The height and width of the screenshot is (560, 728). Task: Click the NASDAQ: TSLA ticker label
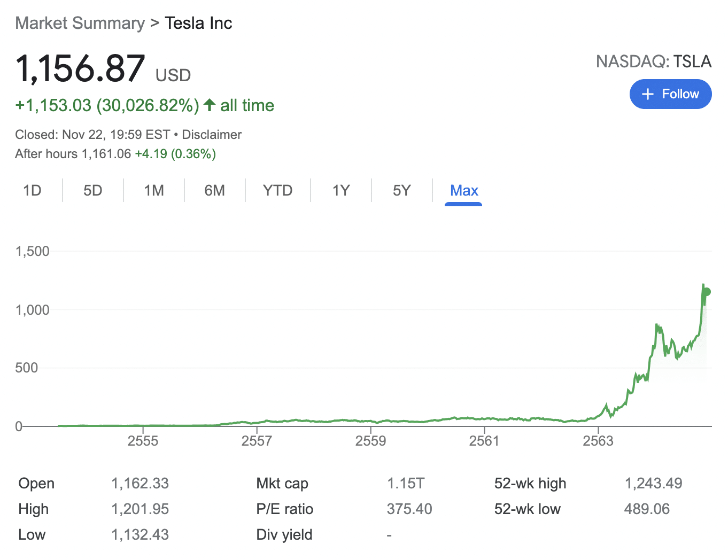coord(654,61)
